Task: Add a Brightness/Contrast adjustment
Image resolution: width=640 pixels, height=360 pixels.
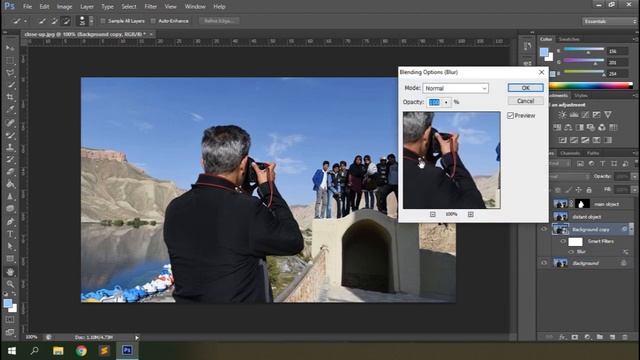Action: point(562,115)
